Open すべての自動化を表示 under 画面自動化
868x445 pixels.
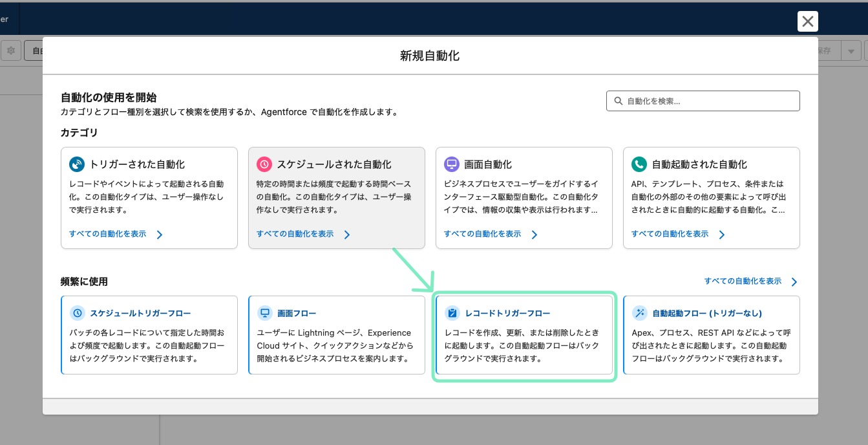click(x=482, y=234)
